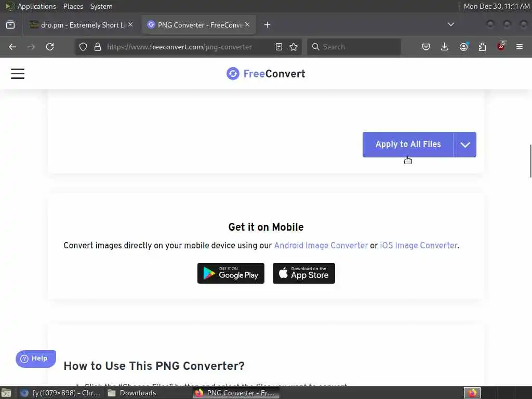Click show desktop icon in taskbar
The height and width of the screenshot is (399, 532).
coord(6,393)
